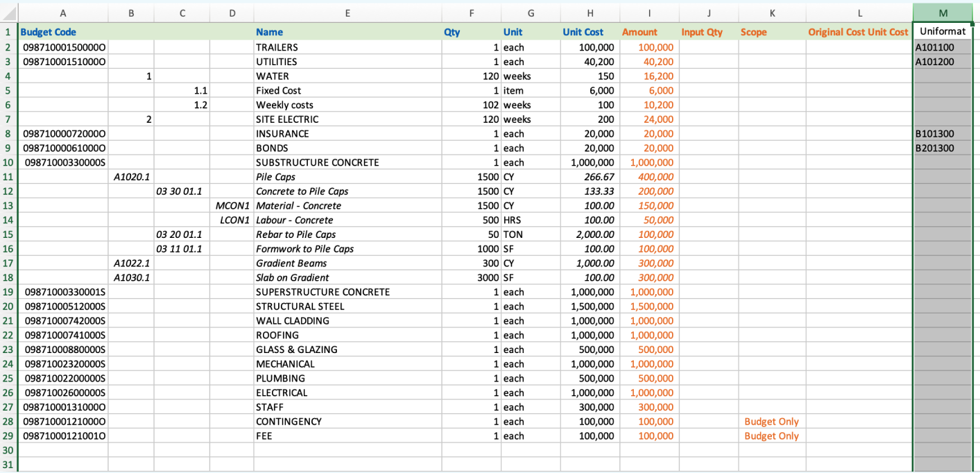Select column E header
The height and width of the screenshot is (473, 980).
347,12
